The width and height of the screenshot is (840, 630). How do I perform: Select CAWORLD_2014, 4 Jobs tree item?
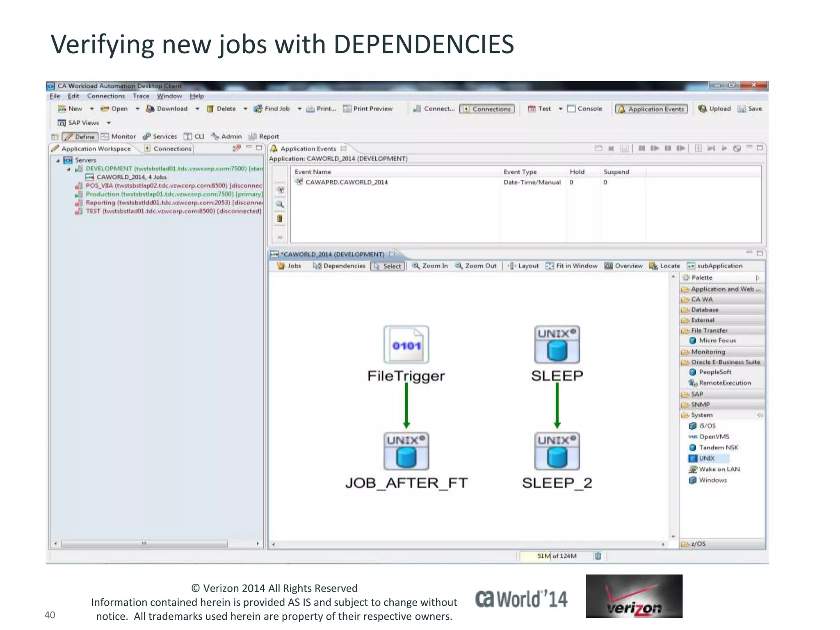pos(126,177)
